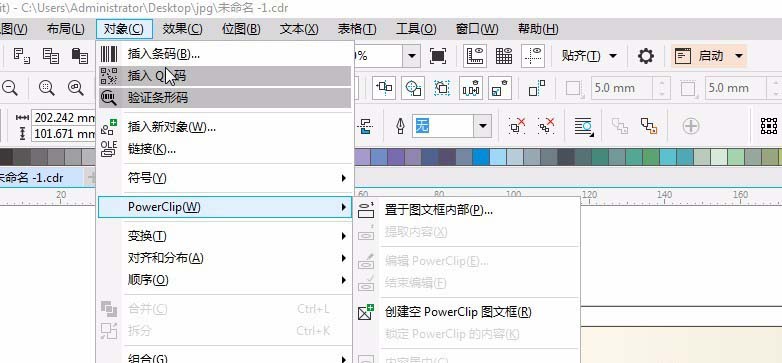The width and height of the screenshot is (782, 363).
Task: Select 验证条形码 menu entry
Action: [x=224, y=98]
